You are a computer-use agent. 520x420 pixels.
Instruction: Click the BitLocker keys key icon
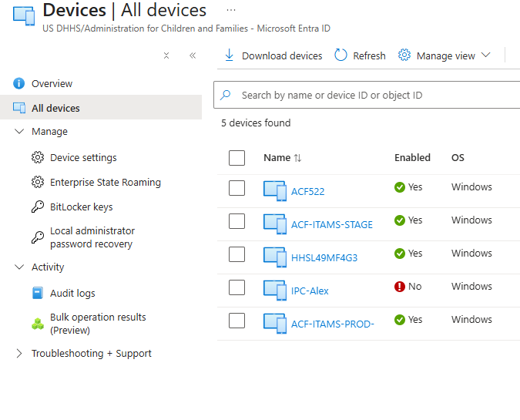[x=37, y=207]
